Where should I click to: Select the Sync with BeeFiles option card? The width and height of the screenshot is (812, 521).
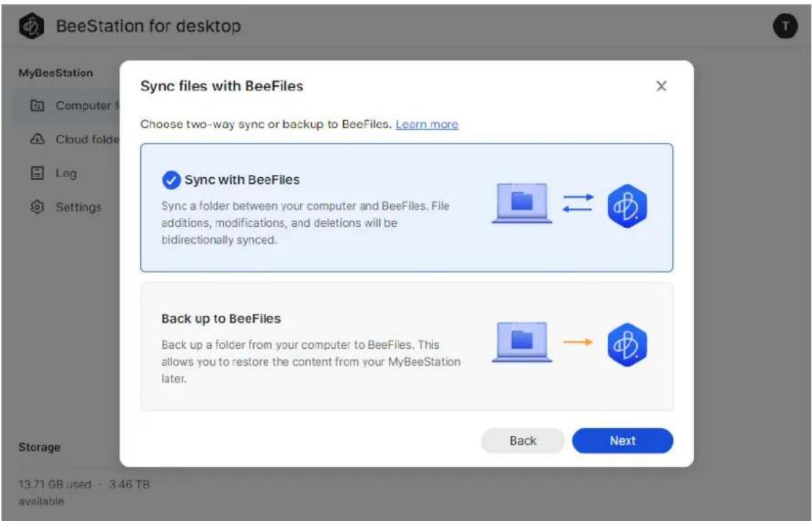[x=406, y=208]
